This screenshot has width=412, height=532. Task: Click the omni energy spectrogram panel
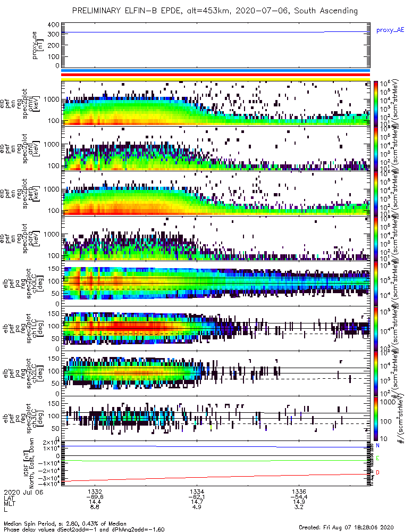[x=215, y=104]
